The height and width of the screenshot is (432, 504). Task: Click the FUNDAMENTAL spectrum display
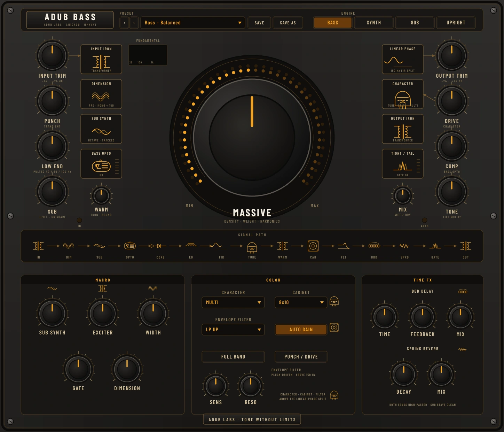click(x=148, y=55)
